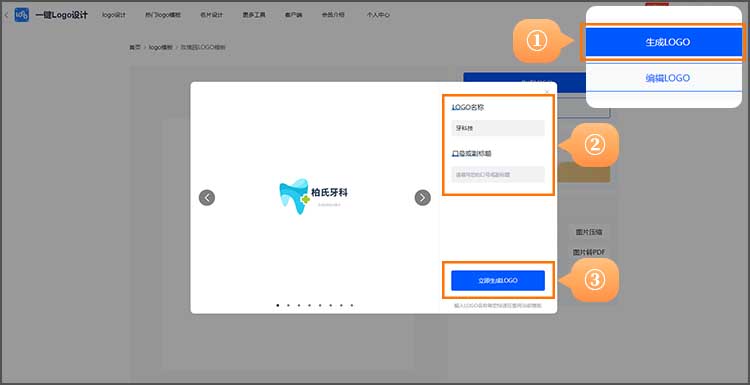
Task: Open the logo设计 menu item
Action: click(114, 15)
